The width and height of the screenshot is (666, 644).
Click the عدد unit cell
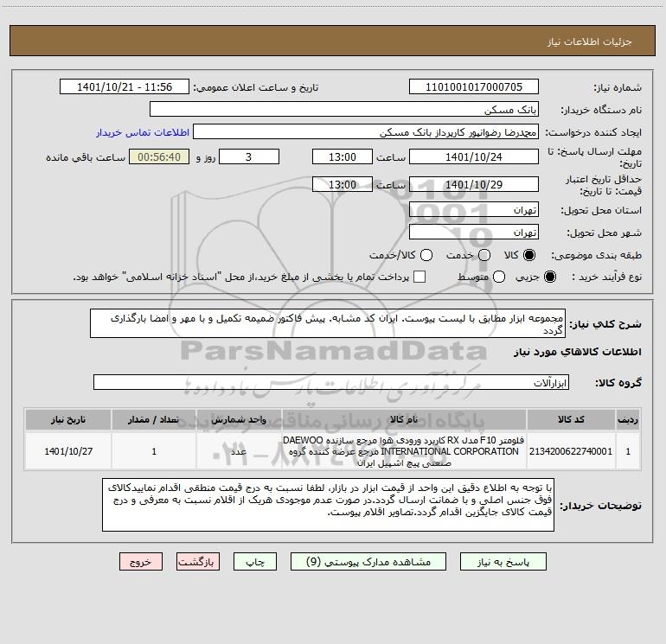point(239,451)
